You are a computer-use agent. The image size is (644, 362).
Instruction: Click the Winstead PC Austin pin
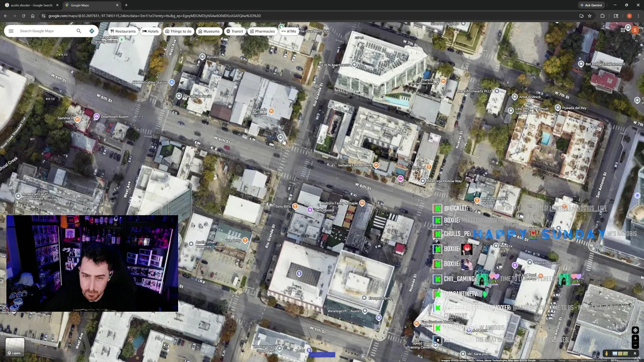point(365,311)
